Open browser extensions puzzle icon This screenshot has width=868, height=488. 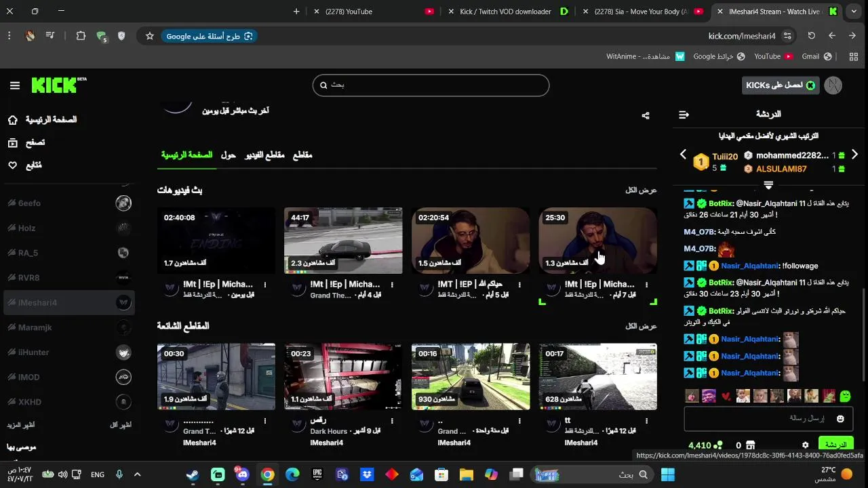(81, 36)
